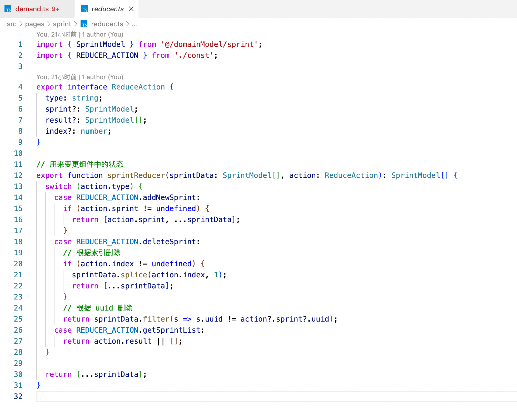The image size is (517, 420).
Task: Click 'addNewSprint' case label
Action: point(169,197)
